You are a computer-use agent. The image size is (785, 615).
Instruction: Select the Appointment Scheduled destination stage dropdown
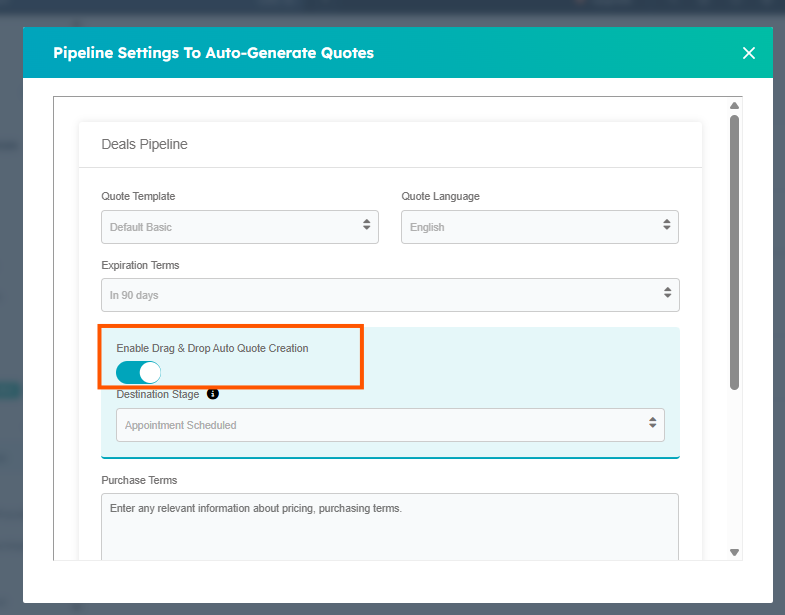coord(380,425)
